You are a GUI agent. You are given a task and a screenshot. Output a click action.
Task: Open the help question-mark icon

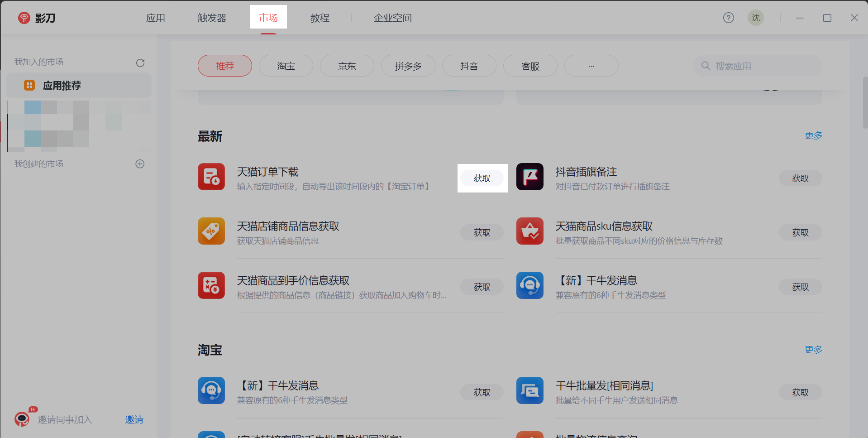click(729, 18)
